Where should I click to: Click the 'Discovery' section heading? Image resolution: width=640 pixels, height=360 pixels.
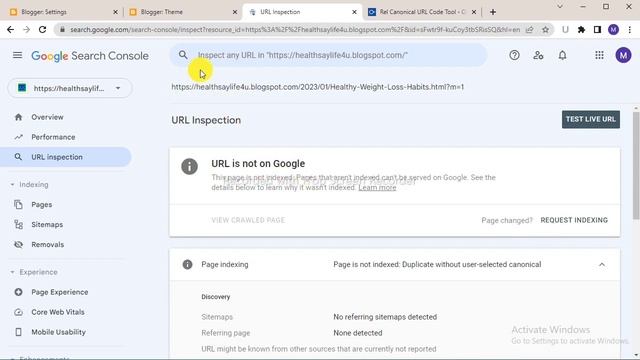[216, 297]
